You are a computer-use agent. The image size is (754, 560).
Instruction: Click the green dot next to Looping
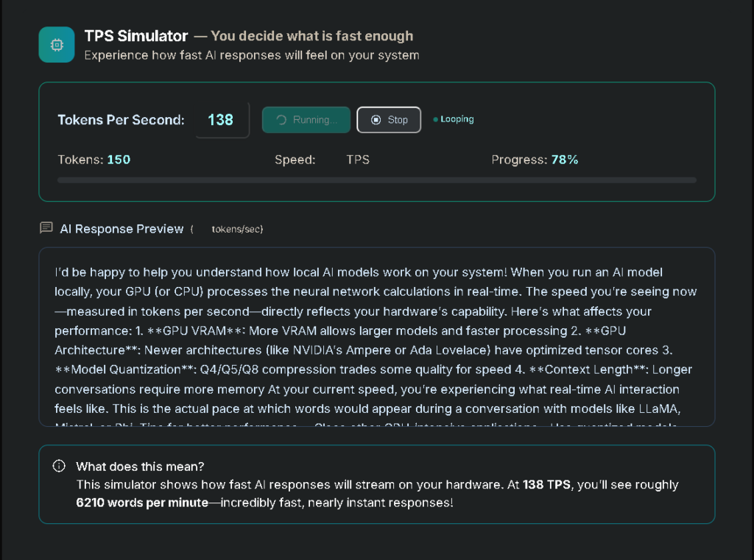435,119
